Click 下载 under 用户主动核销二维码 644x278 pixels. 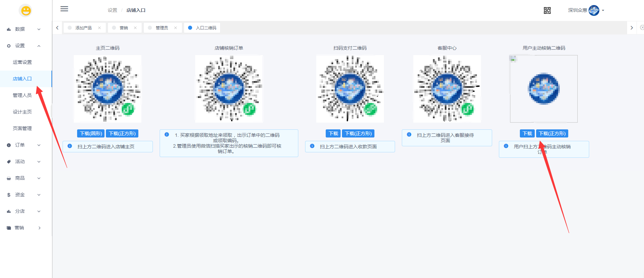(x=527, y=133)
